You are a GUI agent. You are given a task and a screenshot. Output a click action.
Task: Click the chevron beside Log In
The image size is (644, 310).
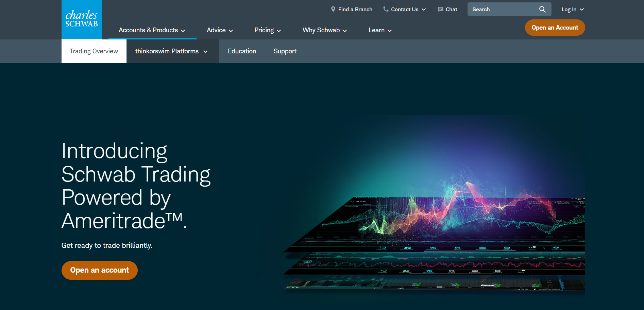(x=581, y=10)
